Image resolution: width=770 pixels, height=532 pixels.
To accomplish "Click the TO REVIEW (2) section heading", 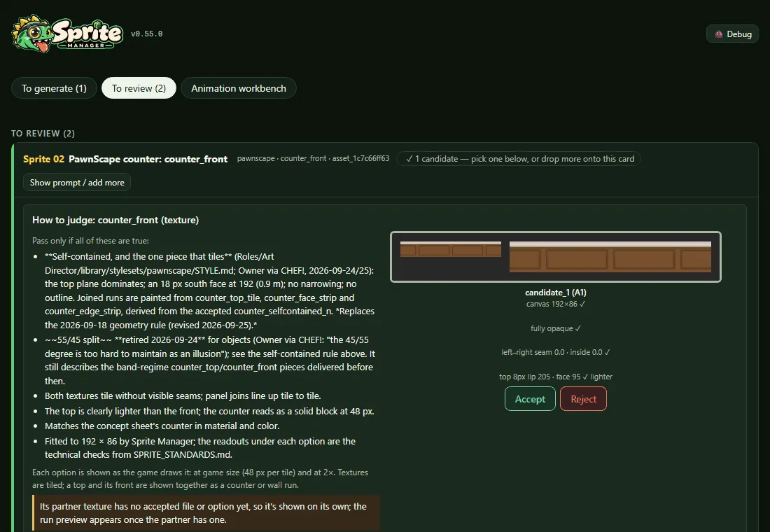I will 43,134.
